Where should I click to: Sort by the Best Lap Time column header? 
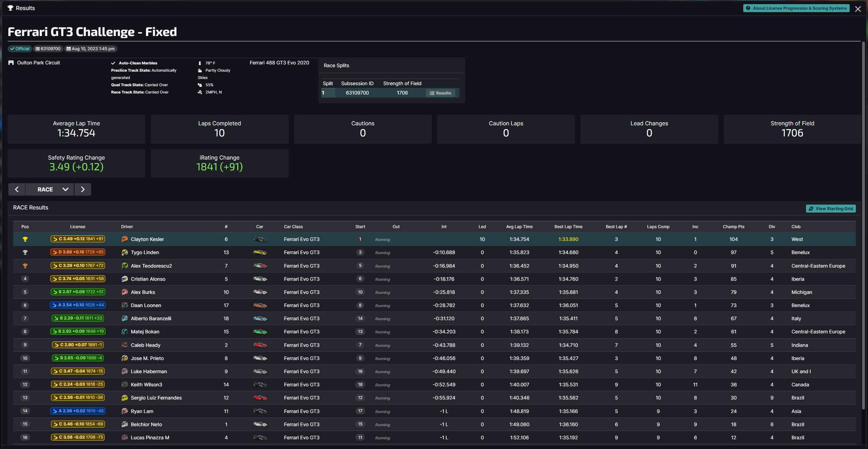568,227
